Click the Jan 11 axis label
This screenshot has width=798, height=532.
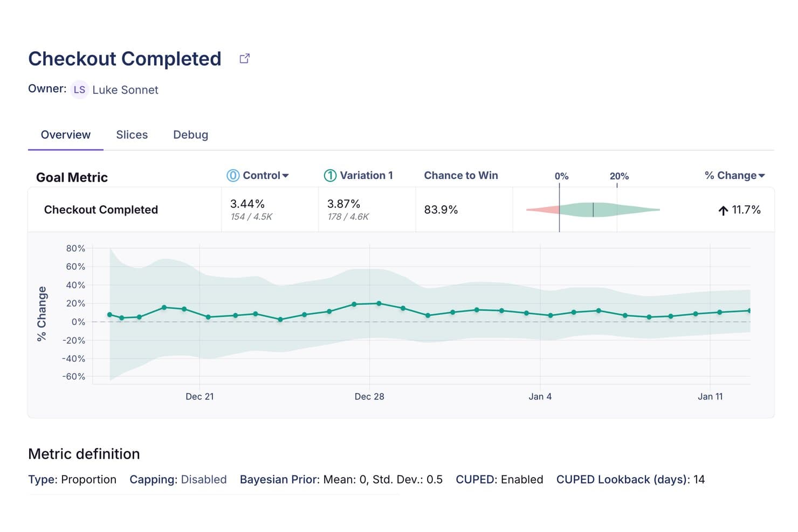point(710,397)
